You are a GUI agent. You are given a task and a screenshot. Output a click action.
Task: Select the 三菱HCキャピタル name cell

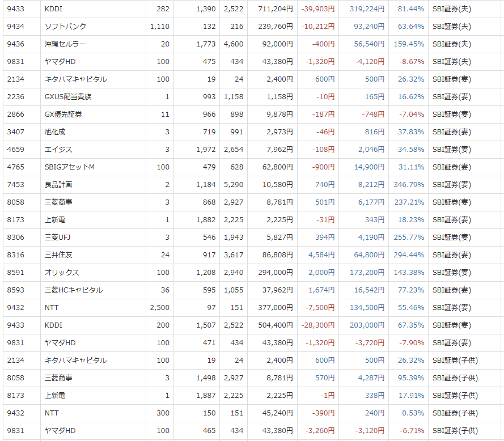[x=74, y=290]
